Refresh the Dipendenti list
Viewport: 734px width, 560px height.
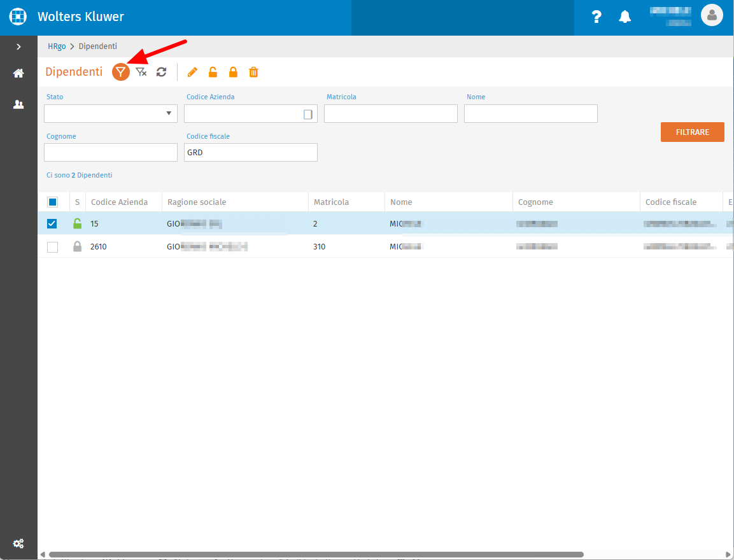162,72
